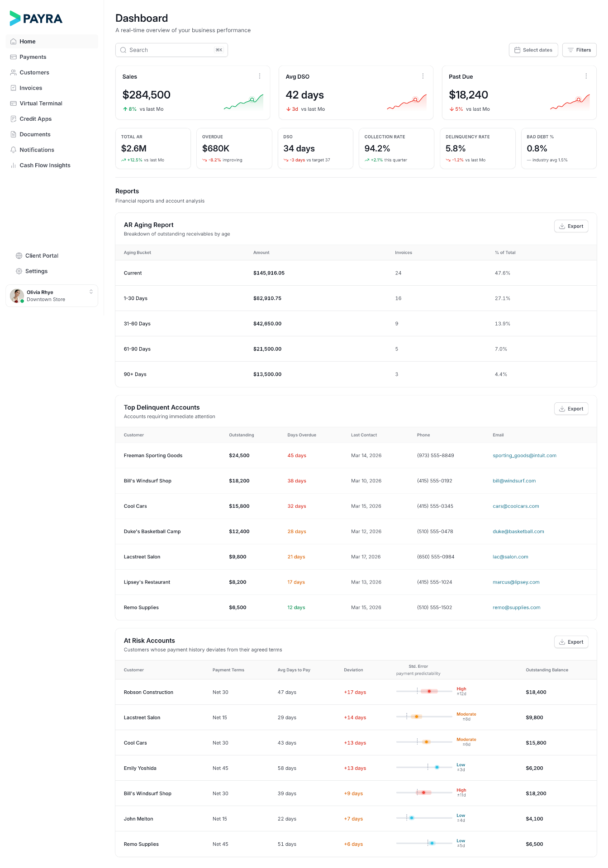Screen dimensions: 608x868
Task: Open the Filters panel
Action: (x=579, y=50)
